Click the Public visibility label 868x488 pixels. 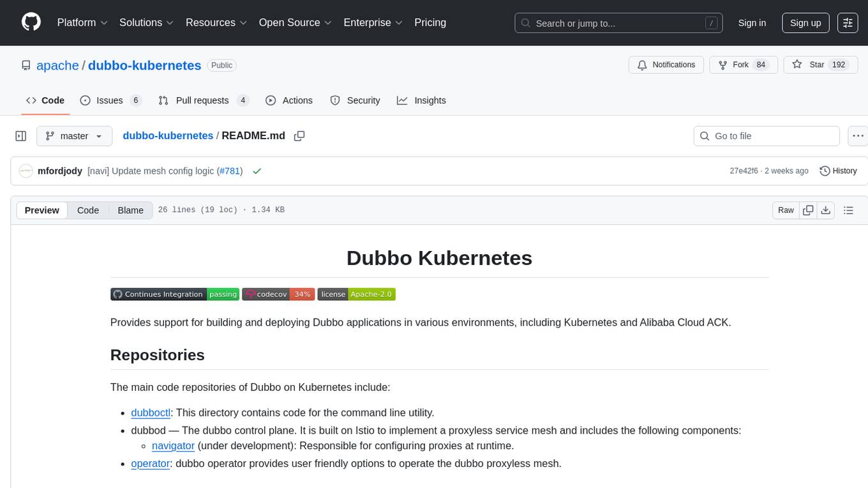pos(222,65)
